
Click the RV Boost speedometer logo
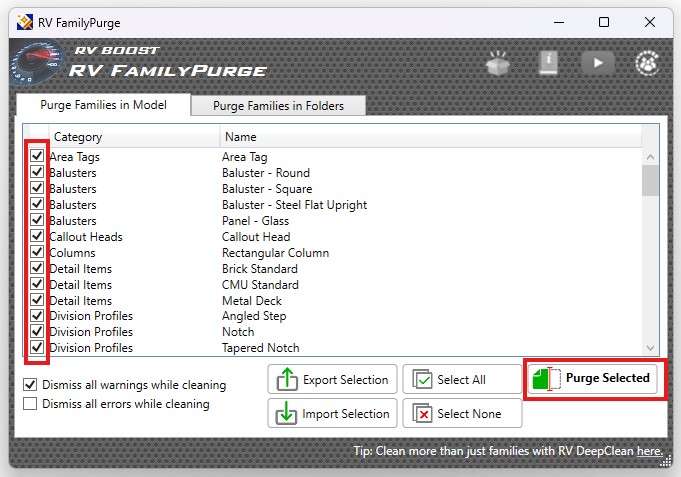pos(37,65)
